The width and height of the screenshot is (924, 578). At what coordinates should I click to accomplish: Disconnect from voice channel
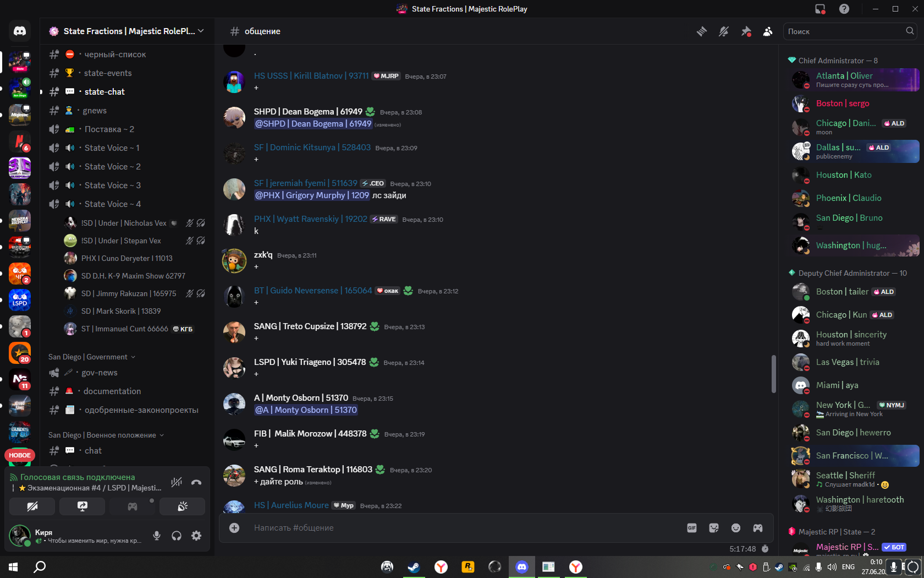(x=196, y=482)
